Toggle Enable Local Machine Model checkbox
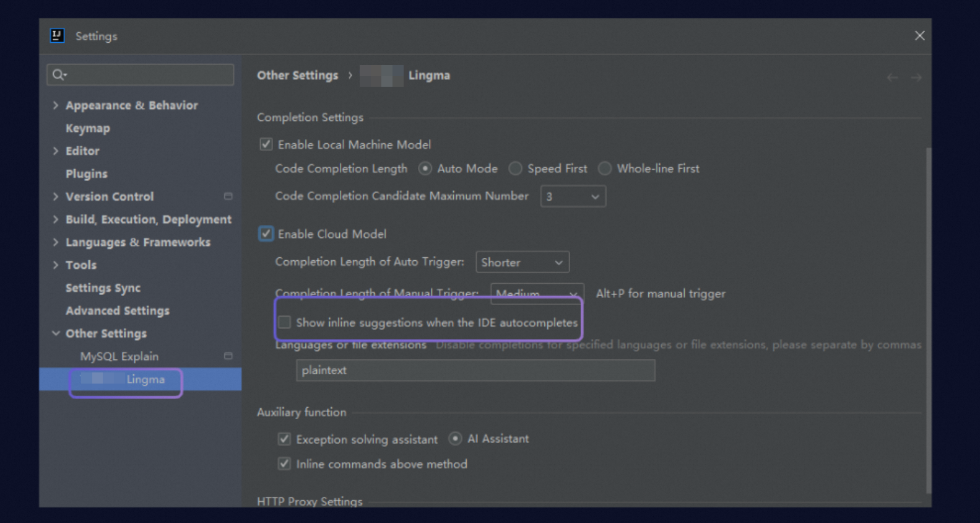Screen dimensions: 980x523 point(266,144)
